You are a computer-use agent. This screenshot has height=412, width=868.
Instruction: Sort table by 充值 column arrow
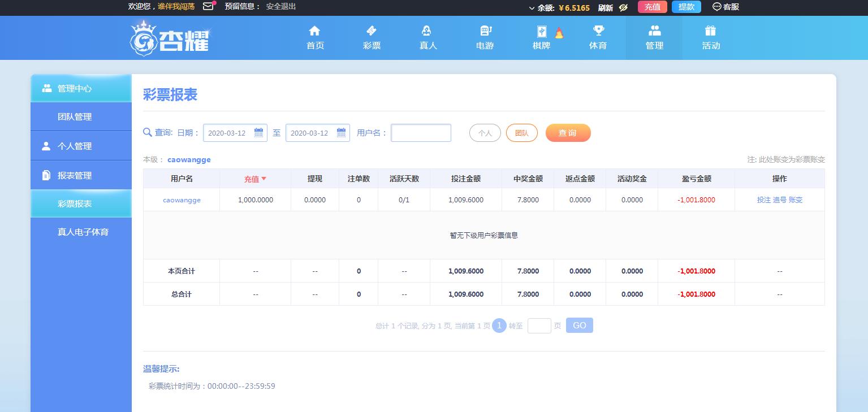click(264, 179)
